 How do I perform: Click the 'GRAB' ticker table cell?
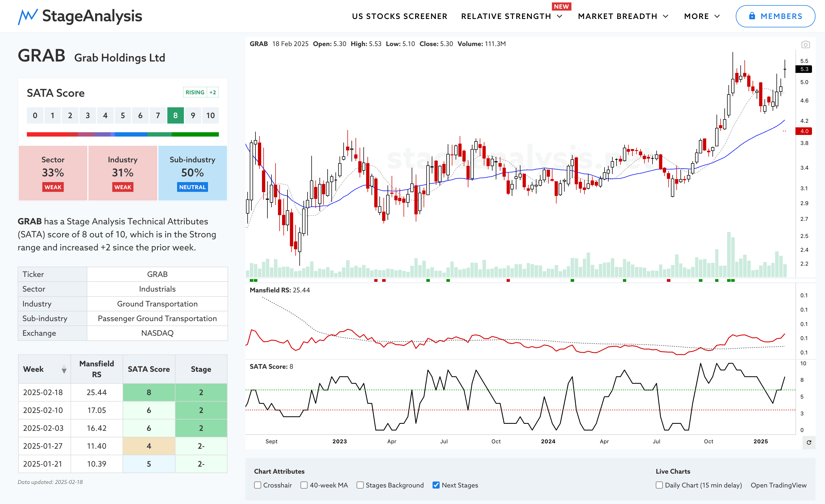(x=157, y=274)
